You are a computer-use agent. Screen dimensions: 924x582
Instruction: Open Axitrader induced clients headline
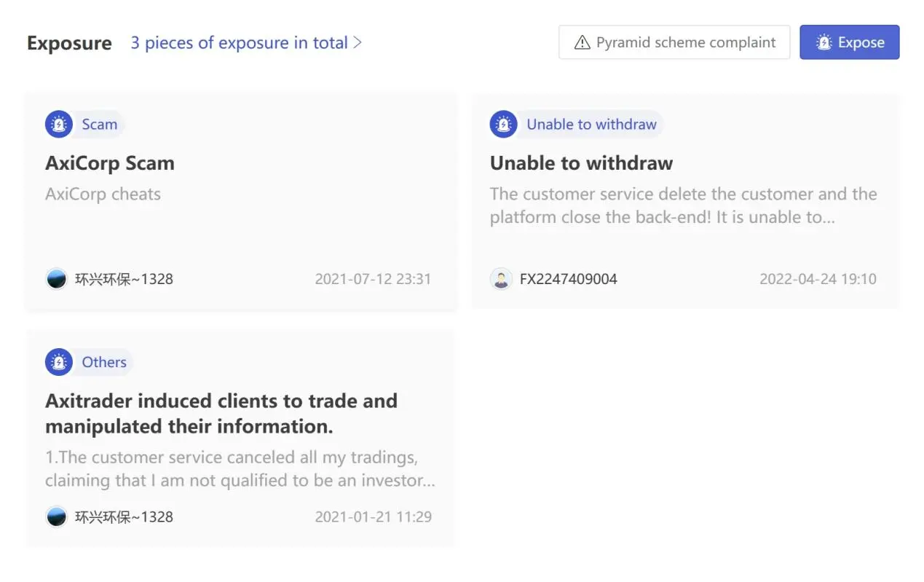pyautogui.click(x=221, y=414)
